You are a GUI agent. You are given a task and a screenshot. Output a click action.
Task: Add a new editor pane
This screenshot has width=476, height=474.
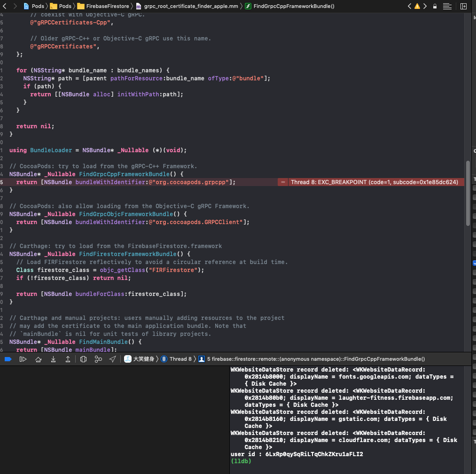(464, 6)
